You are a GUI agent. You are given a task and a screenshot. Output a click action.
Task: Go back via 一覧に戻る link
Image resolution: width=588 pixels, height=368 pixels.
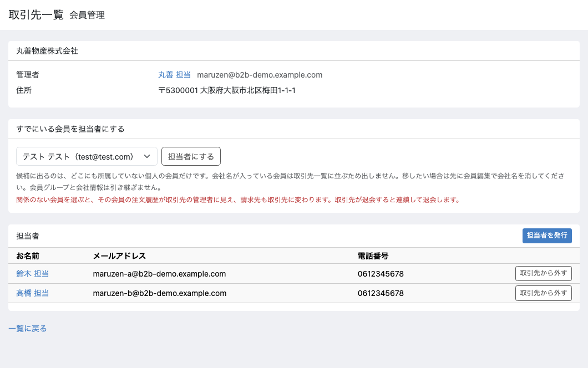(28, 329)
